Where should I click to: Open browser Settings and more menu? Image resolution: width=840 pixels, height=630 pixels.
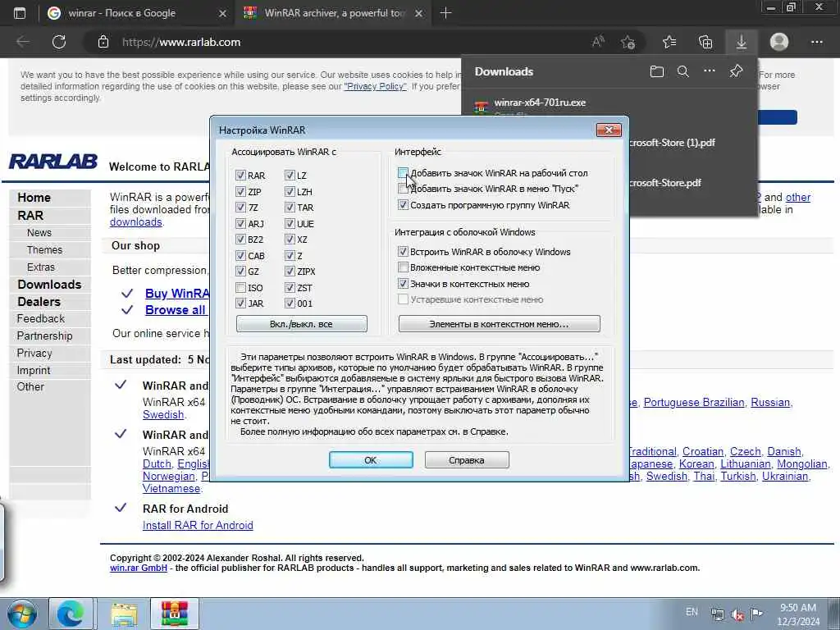coord(816,42)
